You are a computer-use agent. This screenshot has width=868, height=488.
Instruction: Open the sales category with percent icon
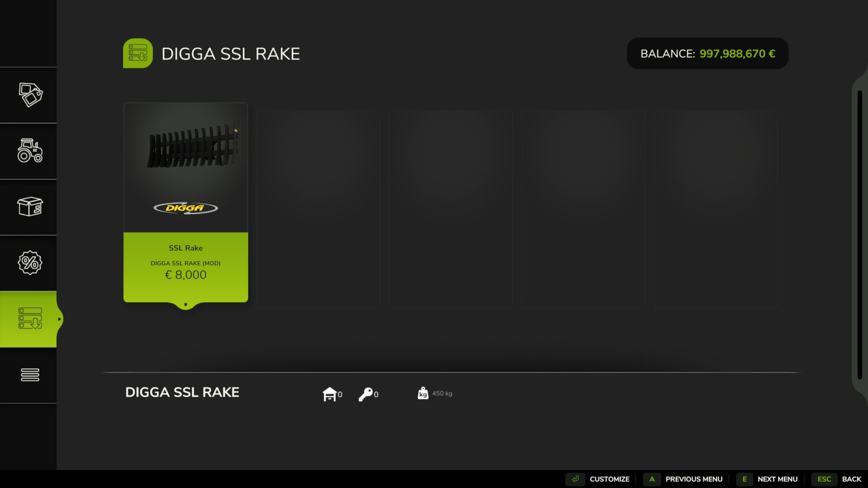click(29, 263)
